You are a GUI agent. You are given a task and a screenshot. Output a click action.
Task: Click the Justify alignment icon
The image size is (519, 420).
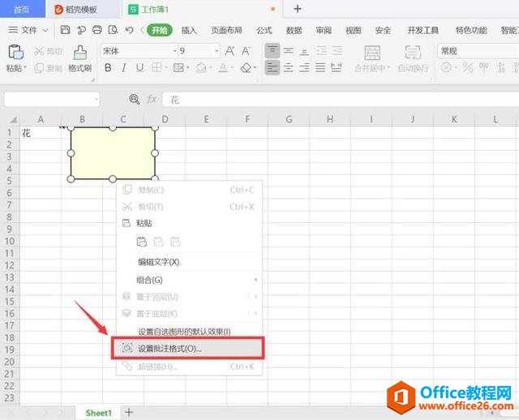click(x=320, y=68)
